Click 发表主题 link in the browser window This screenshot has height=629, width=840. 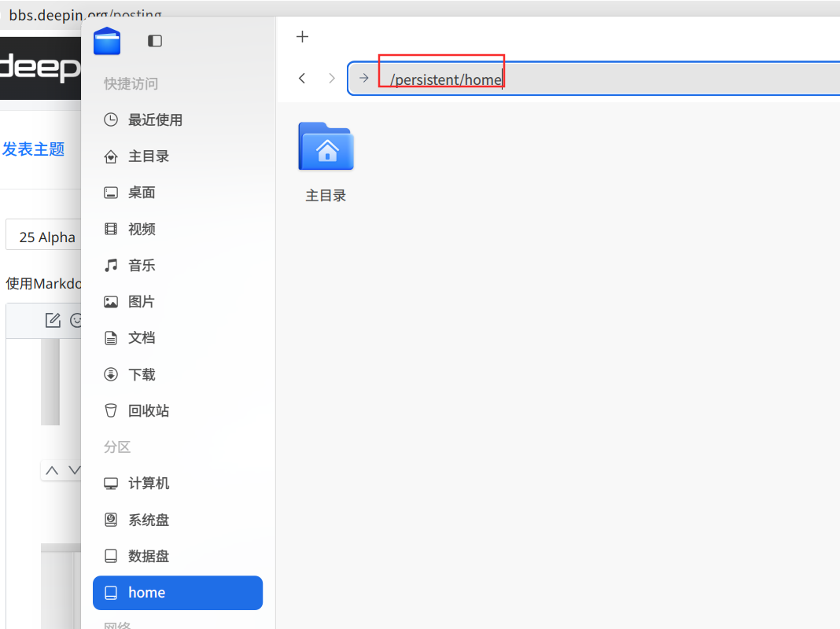pyautogui.click(x=33, y=149)
